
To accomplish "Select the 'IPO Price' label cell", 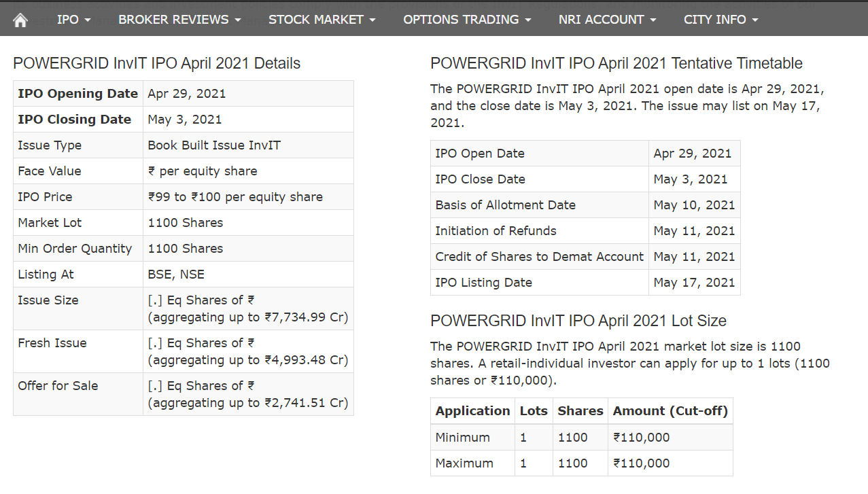I will (78, 197).
